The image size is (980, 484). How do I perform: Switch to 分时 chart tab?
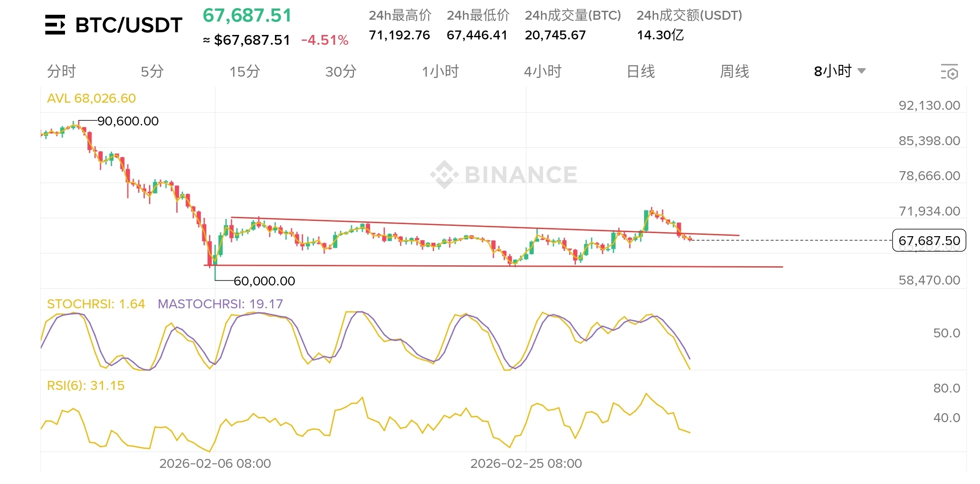[61, 72]
